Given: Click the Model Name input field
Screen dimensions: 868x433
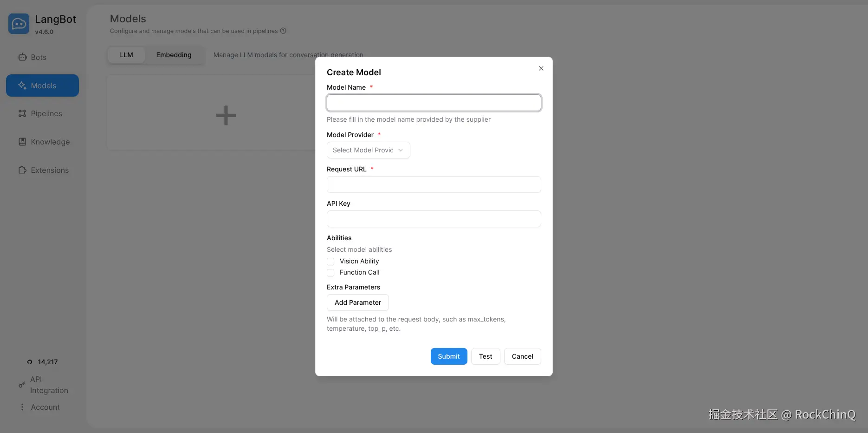Looking at the screenshot, I should 434,103.
